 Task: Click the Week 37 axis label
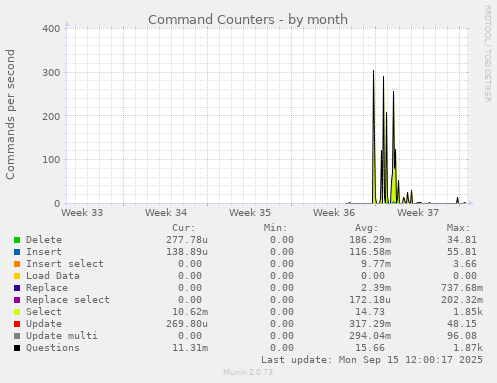pyautogui.click(x=418, y=212)
